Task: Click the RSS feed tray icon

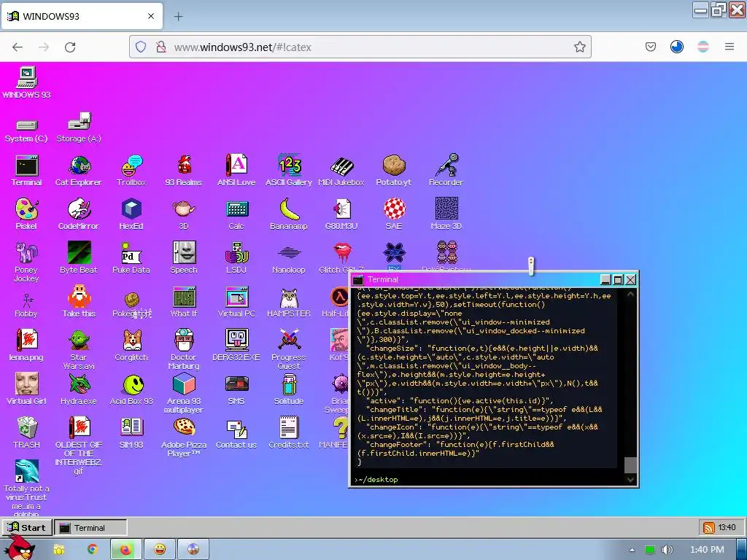Action: pos(708,528)
